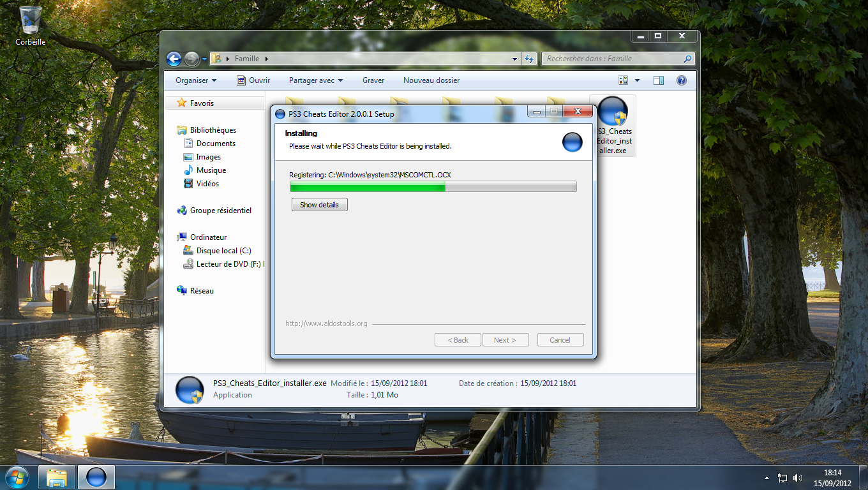The height and width of the screenshot is (490, 868).
Task: Open the volume tray icon
Action: 798,478
